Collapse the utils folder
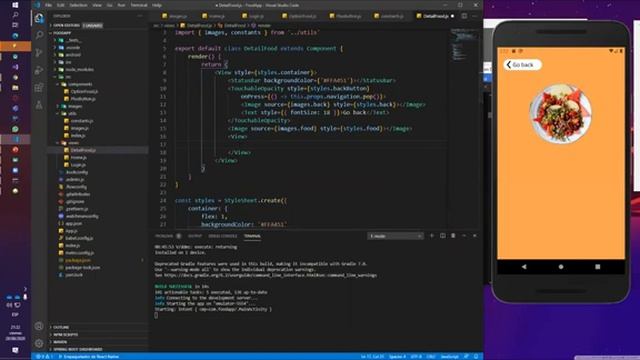The height and width of the screenshot is (360, 640). pos(72,113)
